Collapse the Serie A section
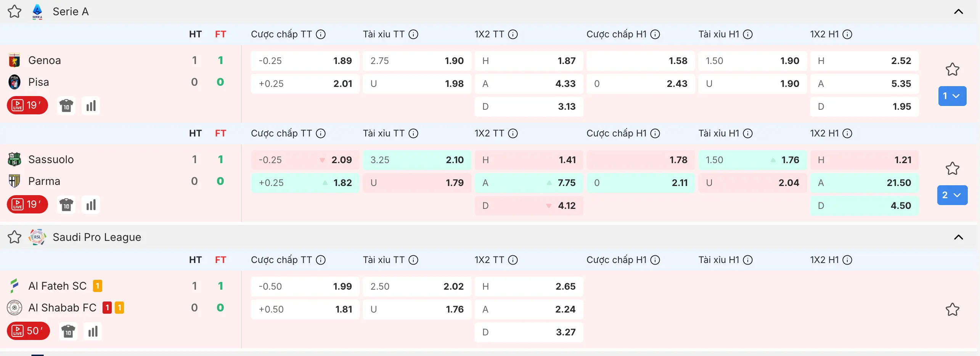 click(x=958, y=11)
